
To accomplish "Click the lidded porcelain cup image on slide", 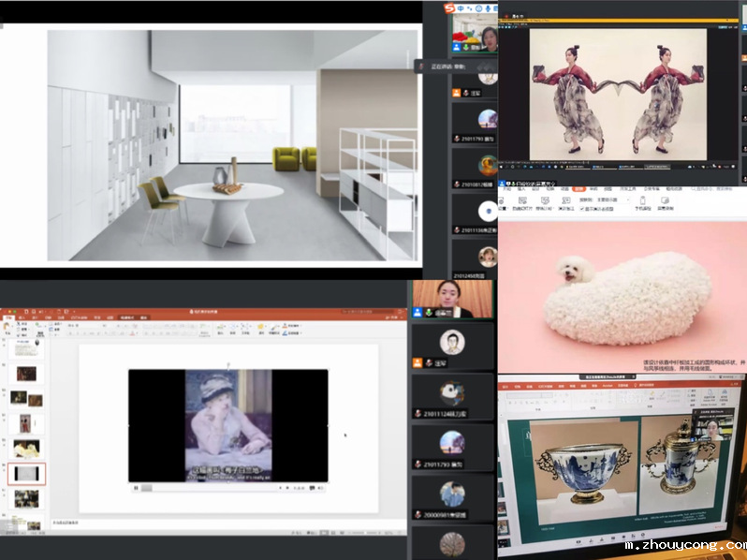I will tap(679, 467).
